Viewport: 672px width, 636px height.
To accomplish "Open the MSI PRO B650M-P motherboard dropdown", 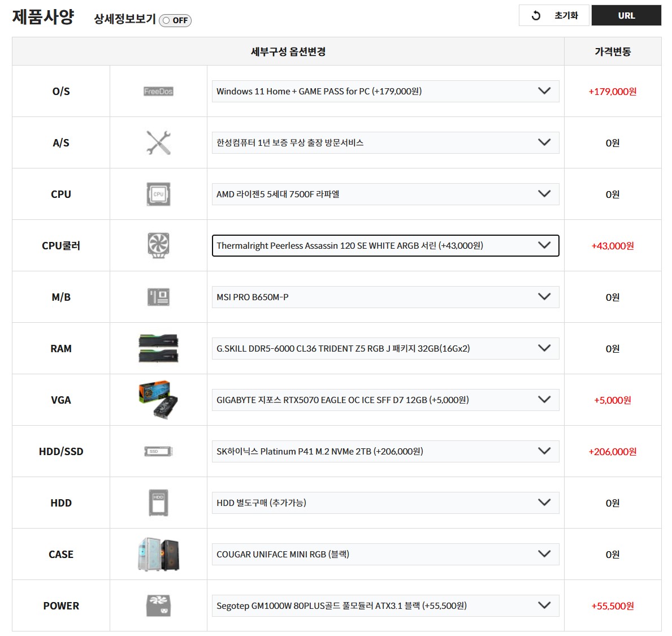I will coord(385,297).
